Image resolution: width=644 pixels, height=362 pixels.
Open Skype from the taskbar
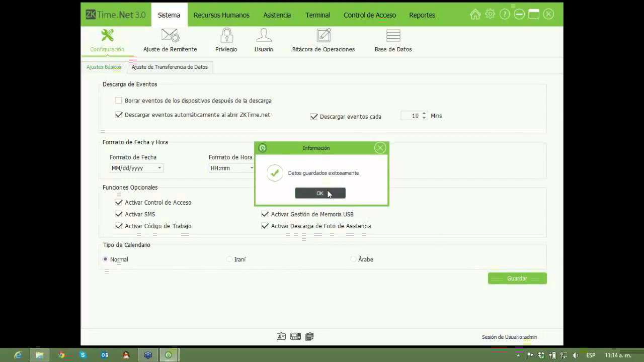coord(83,355)
